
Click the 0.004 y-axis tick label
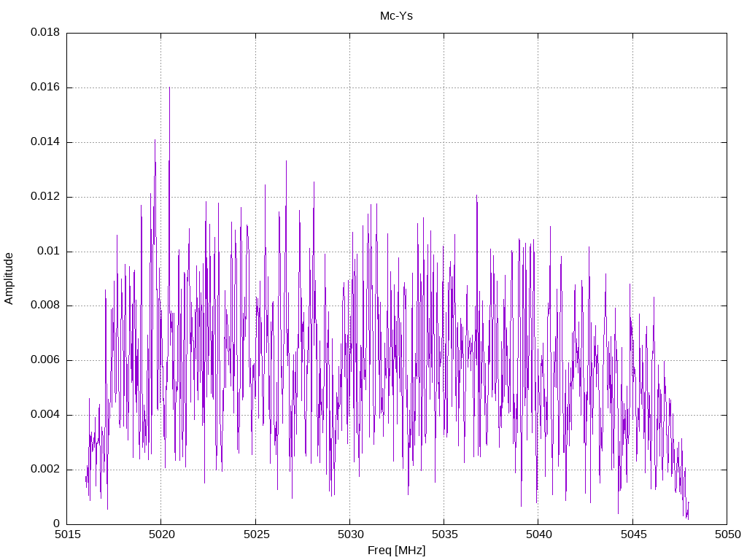pyautogui.click(x=45, y=415)
